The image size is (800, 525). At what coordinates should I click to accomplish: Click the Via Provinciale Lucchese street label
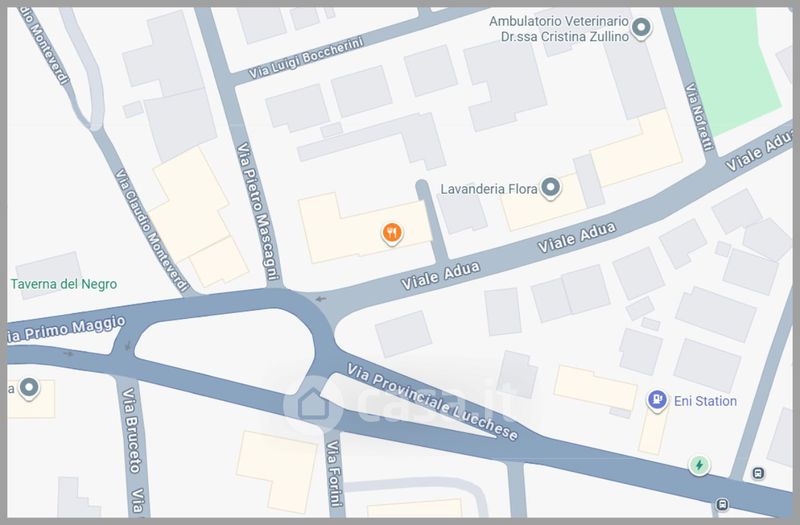click(432, 402)
